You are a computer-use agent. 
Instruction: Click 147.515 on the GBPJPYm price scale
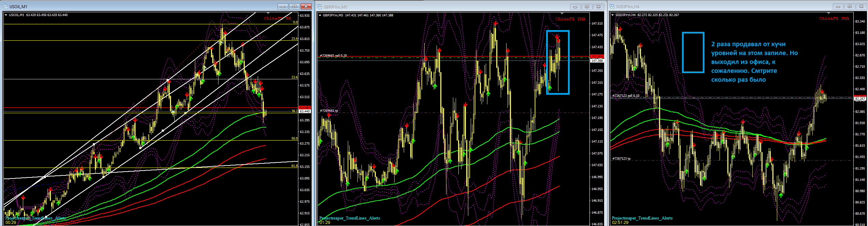click(597, 24)
